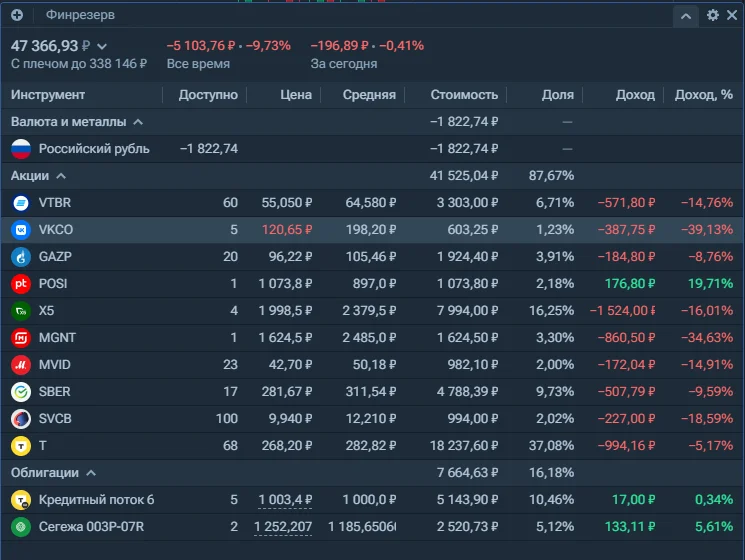Click the red VKCO price 120,65 ₽
The width and height of the screenshot is (745, 560).
coord(287,230)
